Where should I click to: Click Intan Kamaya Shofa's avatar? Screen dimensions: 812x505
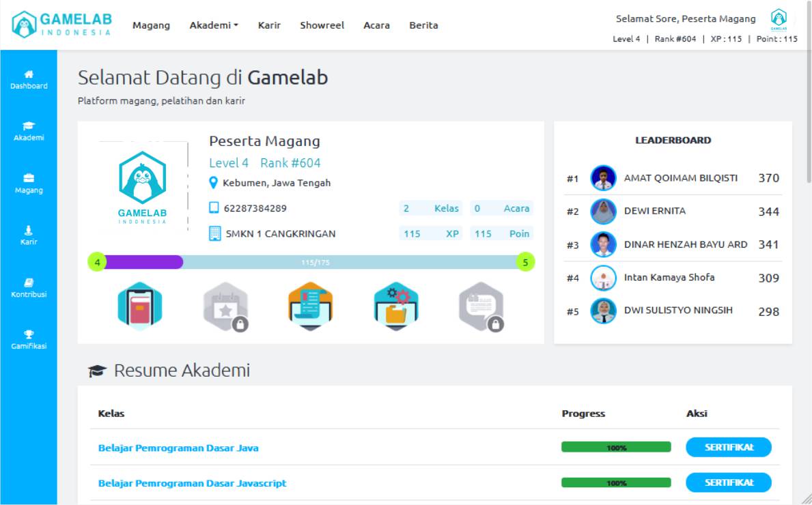point(603,278)
